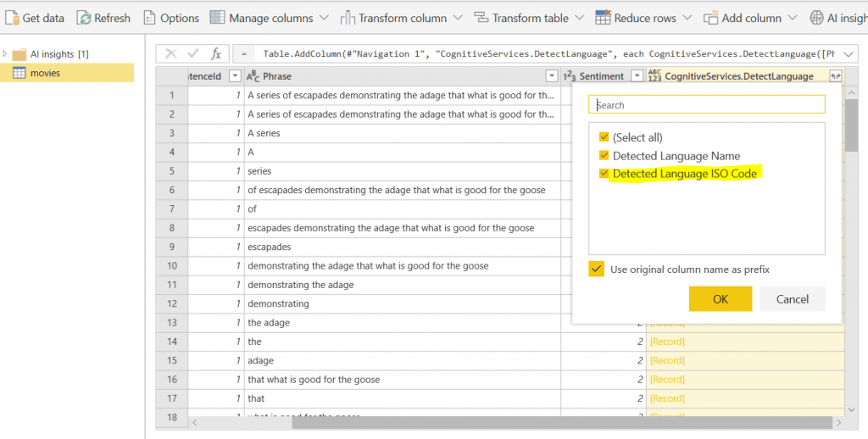Click the Get data button label

43,18
